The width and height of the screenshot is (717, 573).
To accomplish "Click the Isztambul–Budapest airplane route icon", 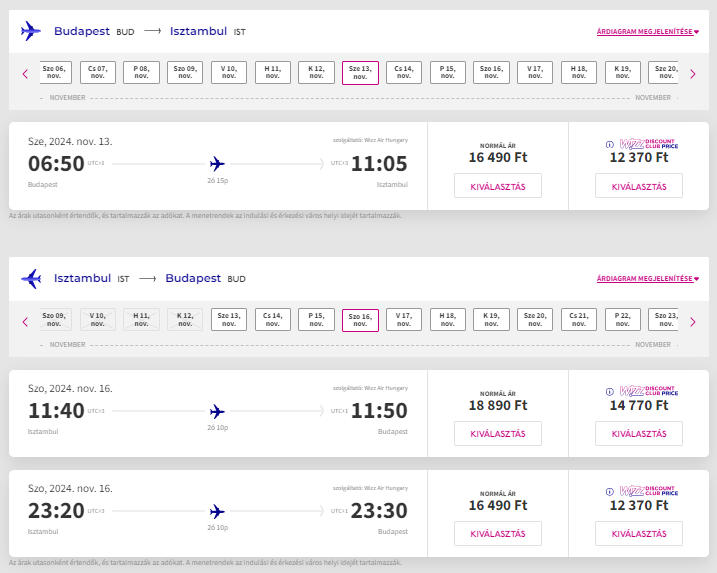I will pos(31,278).
